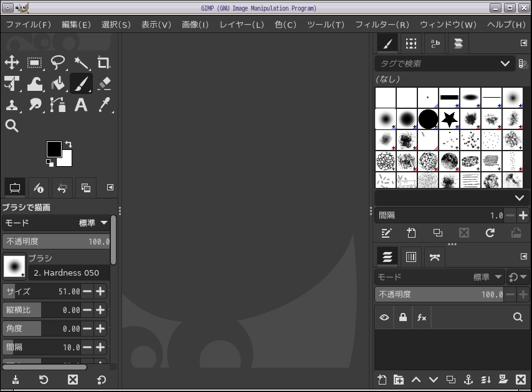Image resolution: width=532 pixels, height=392 pixels.
Task: Select the Move tool
Action: pyautogui.click(x=12, y=62)
